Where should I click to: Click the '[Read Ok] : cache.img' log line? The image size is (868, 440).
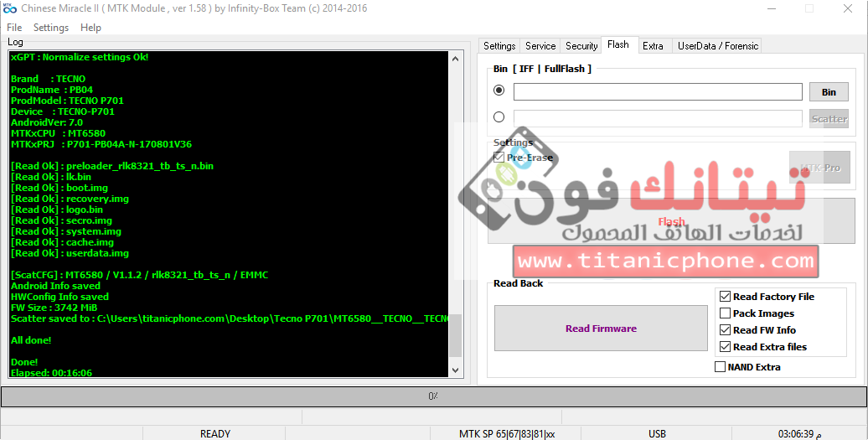63,242
